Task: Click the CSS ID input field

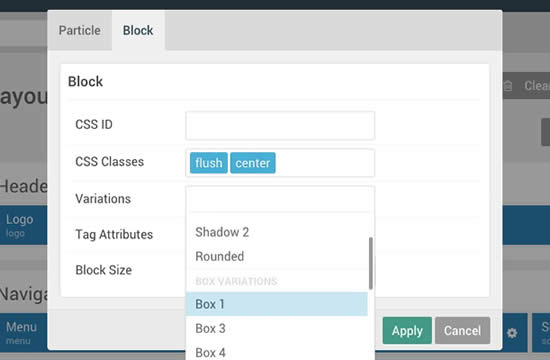Action: pyautogui.click(x=280, y=125)
